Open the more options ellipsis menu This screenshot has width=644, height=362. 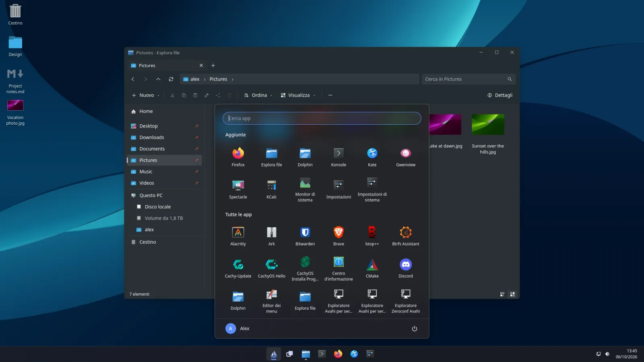point(330,95)
